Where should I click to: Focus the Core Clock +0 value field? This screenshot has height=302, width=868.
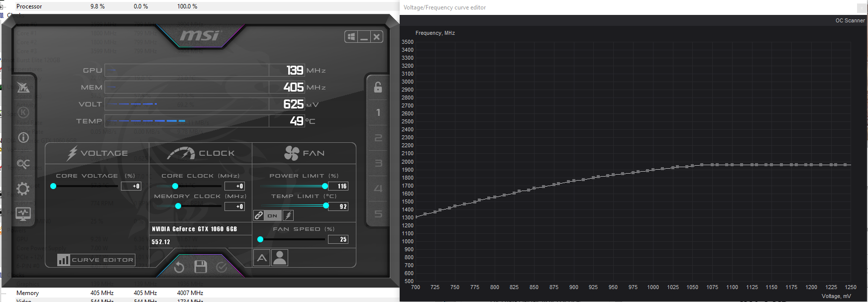point(234,186)
